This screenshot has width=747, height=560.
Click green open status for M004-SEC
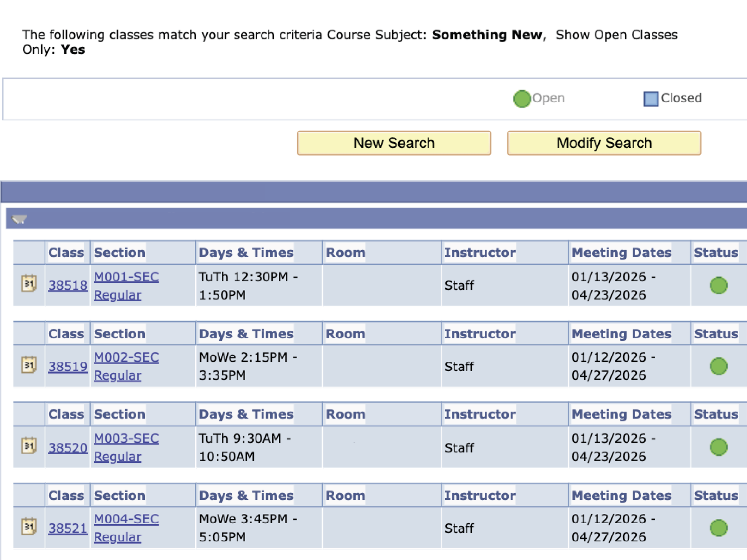(x=718, y=528)
